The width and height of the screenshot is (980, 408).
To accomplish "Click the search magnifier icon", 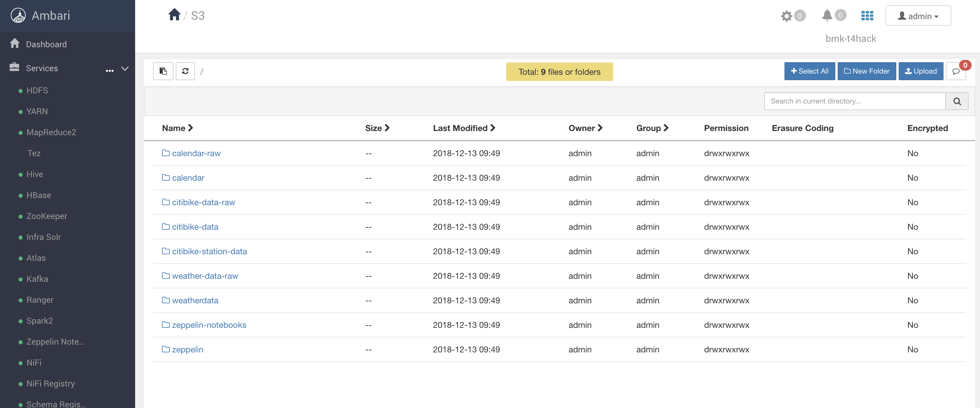I will [957, 101].
